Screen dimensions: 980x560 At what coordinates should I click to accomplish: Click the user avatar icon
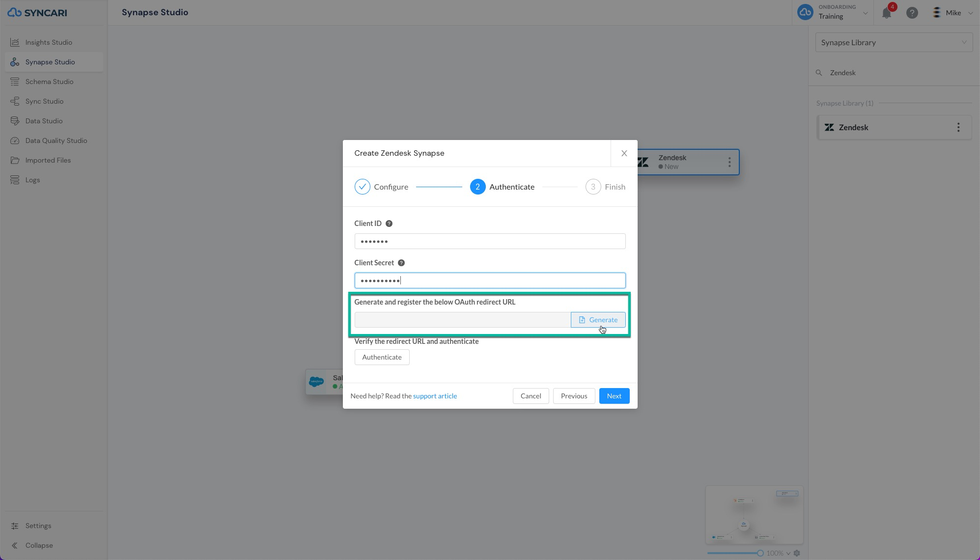coord(936,13)
